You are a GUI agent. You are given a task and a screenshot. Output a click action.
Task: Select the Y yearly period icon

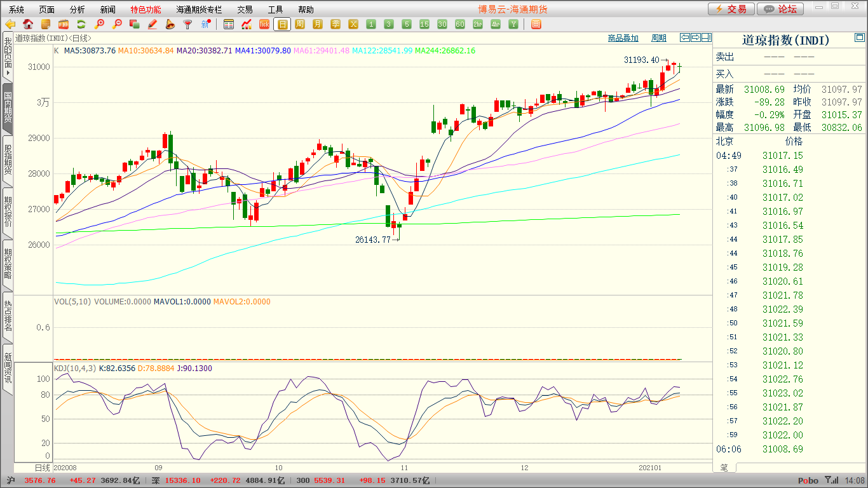[x=513, y=24]
